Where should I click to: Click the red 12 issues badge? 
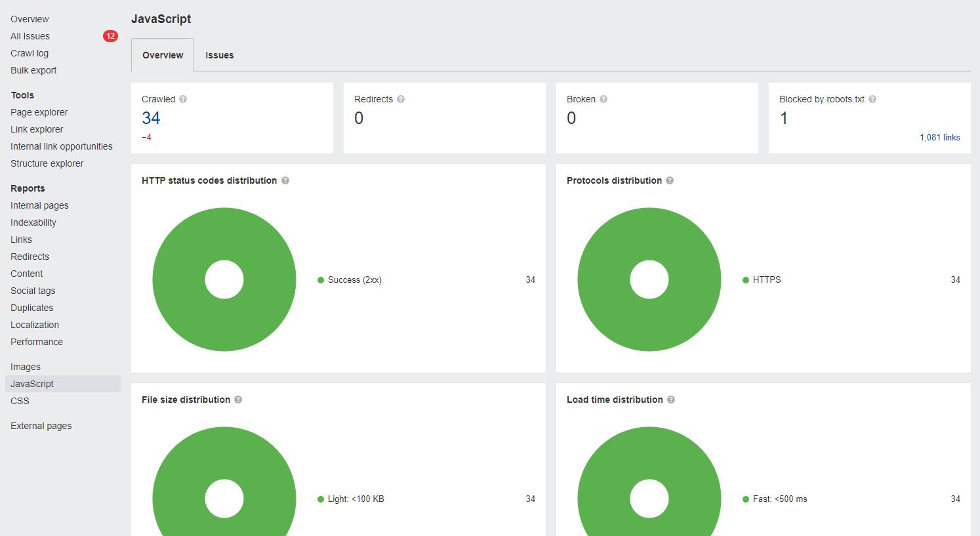(x=110, y=36)
